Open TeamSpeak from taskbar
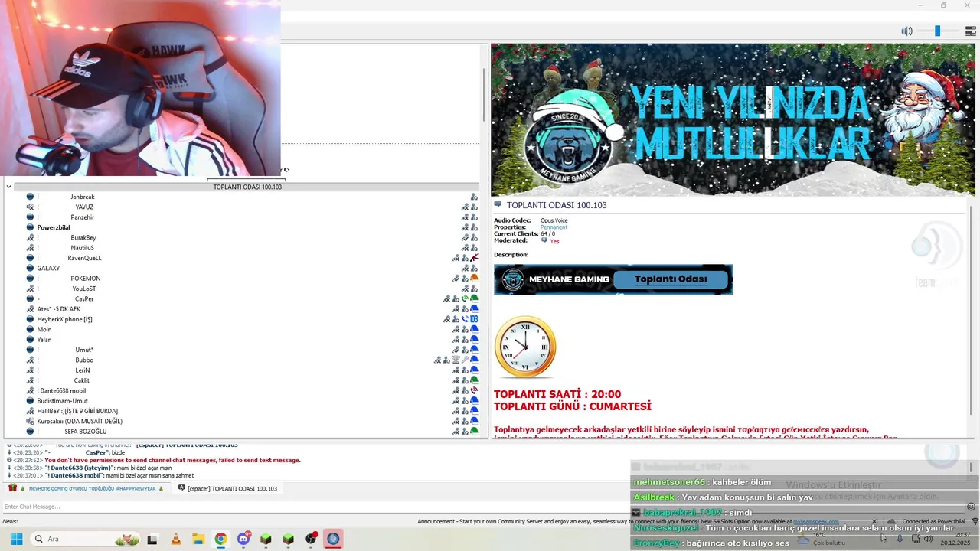The height and width of the screenshot is (551, 980). click(x=333, y=539)
